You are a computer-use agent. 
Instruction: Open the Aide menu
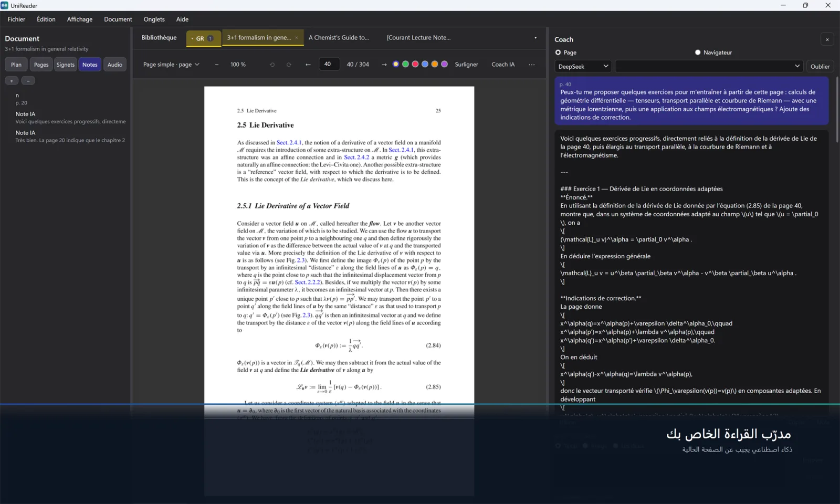pos(182,19)
